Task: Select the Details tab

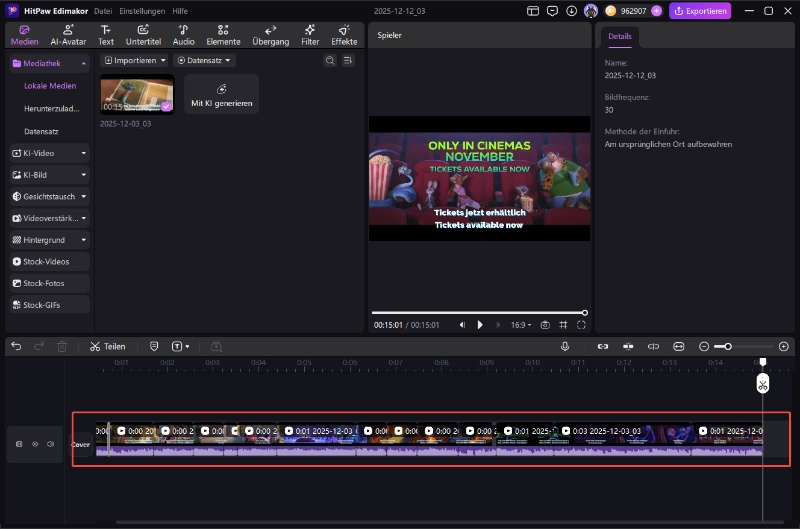Action: coord(620,36)
